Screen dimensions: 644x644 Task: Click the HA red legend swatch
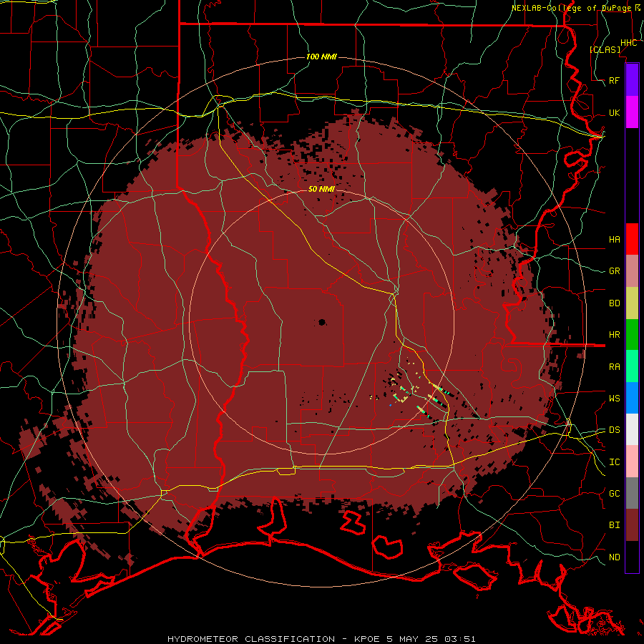pyautogui.click(x=632, y=239)
